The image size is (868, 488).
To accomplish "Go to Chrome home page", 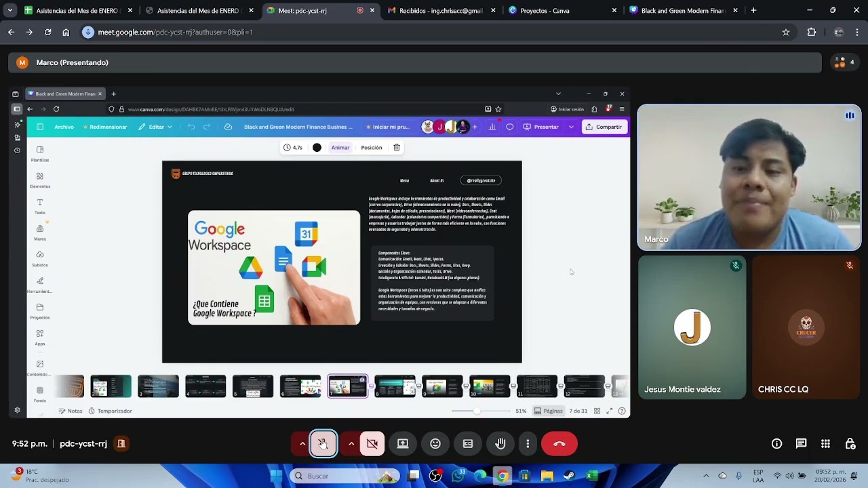I will pos(66,32).
